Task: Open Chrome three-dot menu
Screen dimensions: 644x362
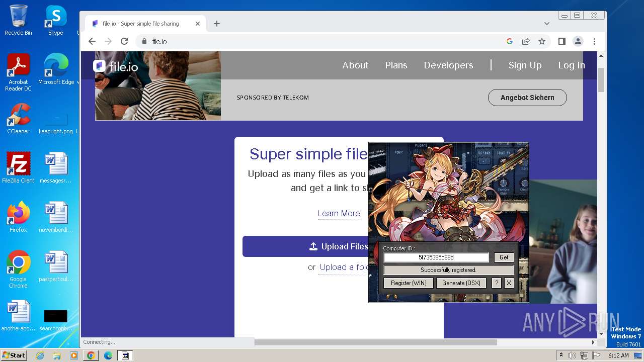Action: click(594, 41)
